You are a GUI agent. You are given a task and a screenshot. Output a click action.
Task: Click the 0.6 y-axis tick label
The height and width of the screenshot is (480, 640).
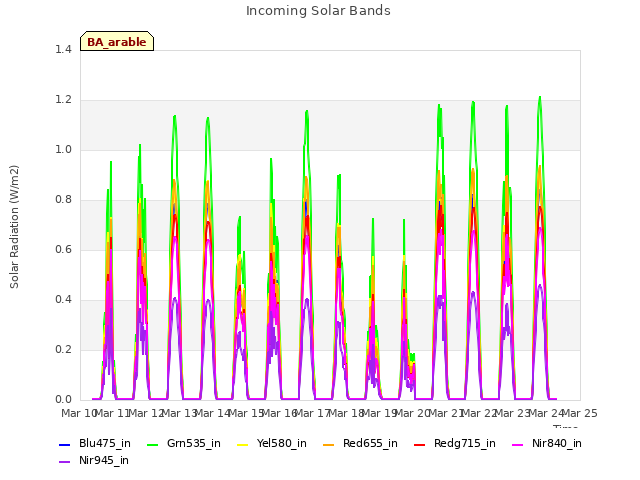coord(63,249)
